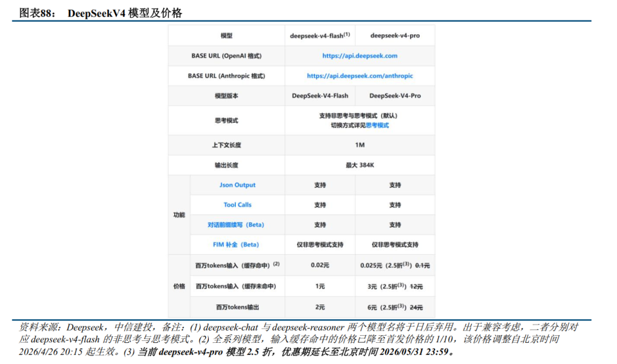Select the DeepSeek-V4-Flash model version cell
Viewport: 617px width, 364px height.
[320, 96]
